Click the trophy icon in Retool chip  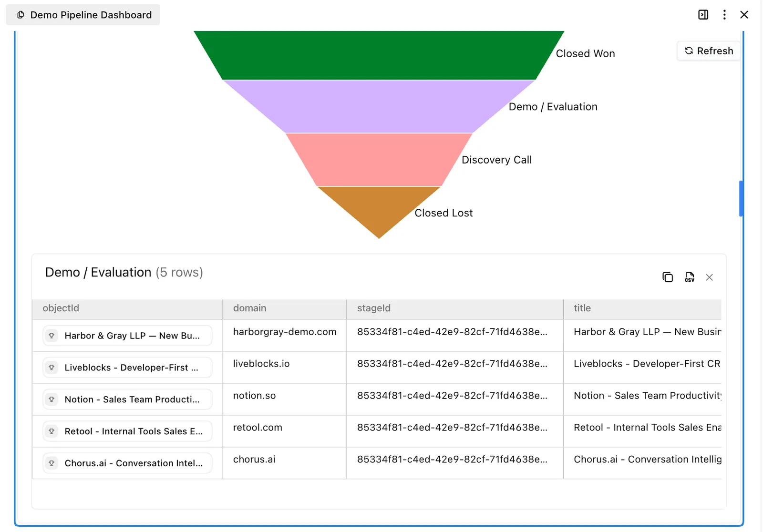pyautogui.click(x=52, y=431)
